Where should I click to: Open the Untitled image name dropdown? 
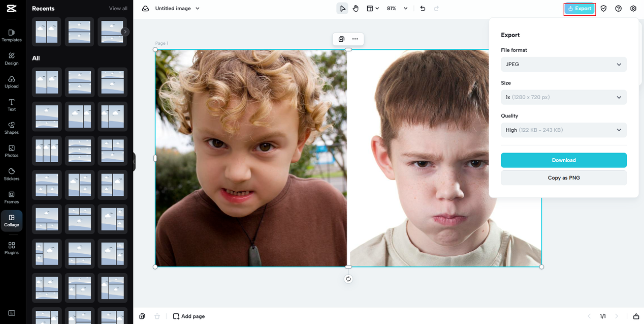tap(177, 9)
